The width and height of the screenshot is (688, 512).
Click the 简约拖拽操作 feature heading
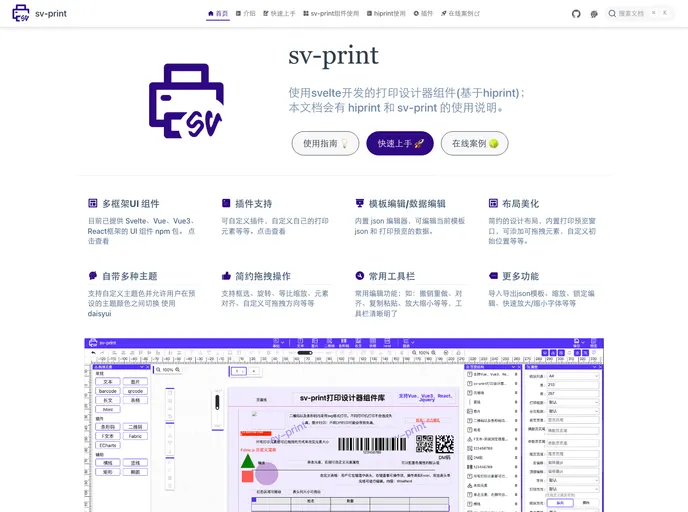click(x=263, y=276)
